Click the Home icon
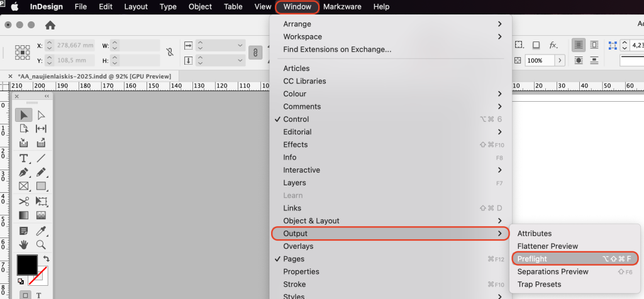The height and width of the screenshot is (299, 644). tap(50, 25)
